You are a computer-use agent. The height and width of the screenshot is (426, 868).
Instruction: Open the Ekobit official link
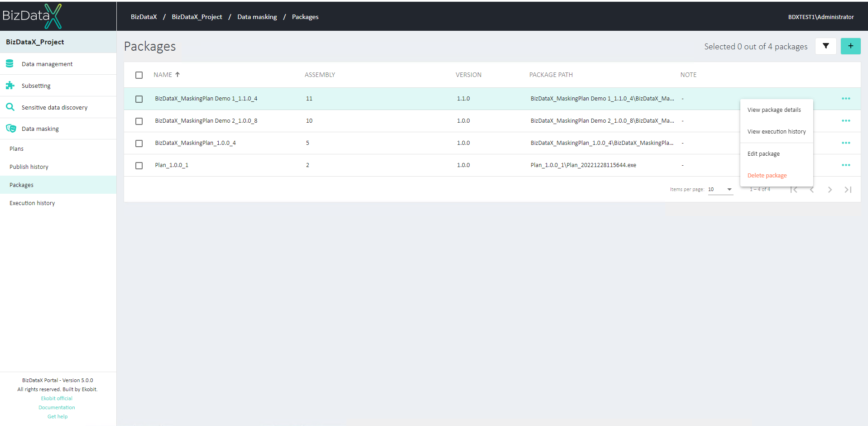[57, 398]
